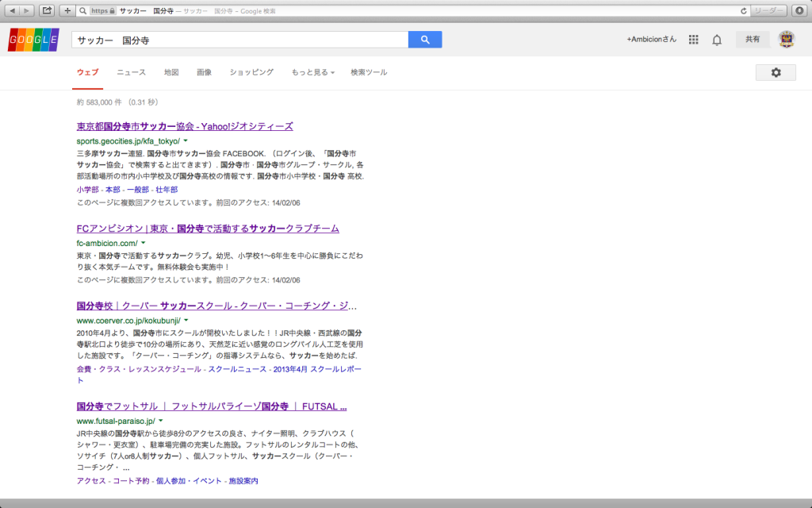This screenshot has height=508, width=812.
Task: Expand the もっと見る dropdown
Action: (312, 72)
